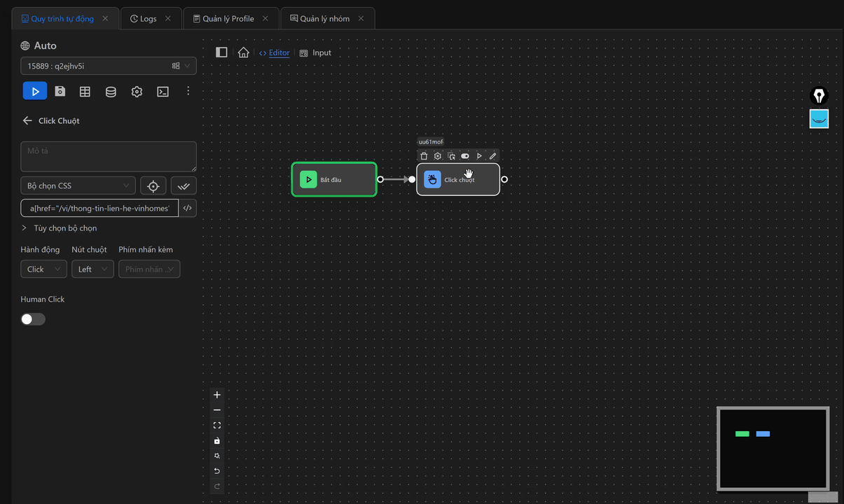Click the fit view icon on canvas

tap(217, 426)
